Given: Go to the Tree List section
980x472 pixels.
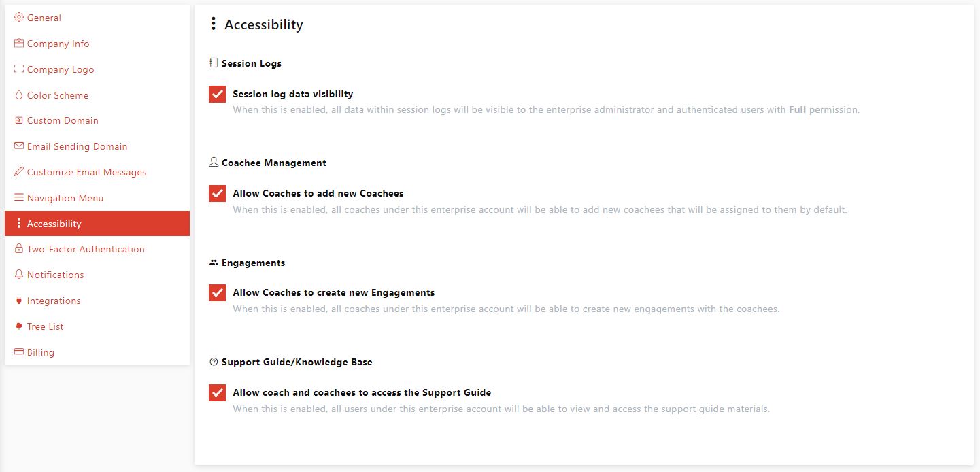Looking at the screenshot, I should [x=45, y=326].
